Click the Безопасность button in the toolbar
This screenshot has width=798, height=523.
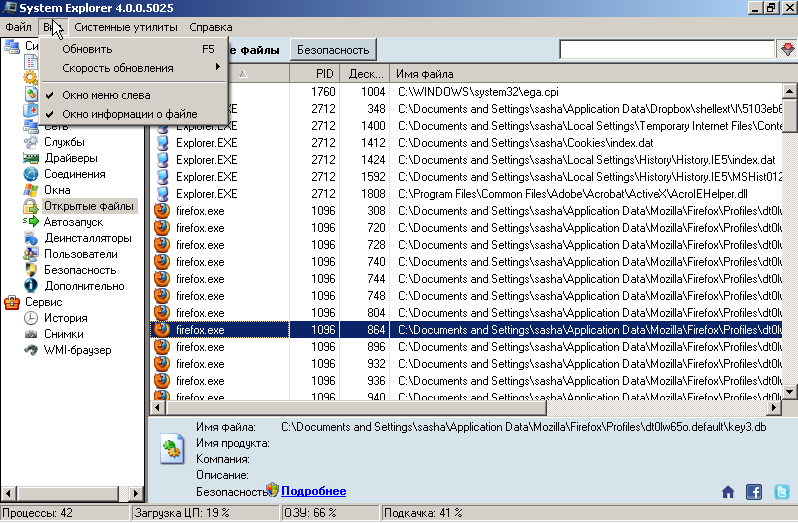(333, 50)
